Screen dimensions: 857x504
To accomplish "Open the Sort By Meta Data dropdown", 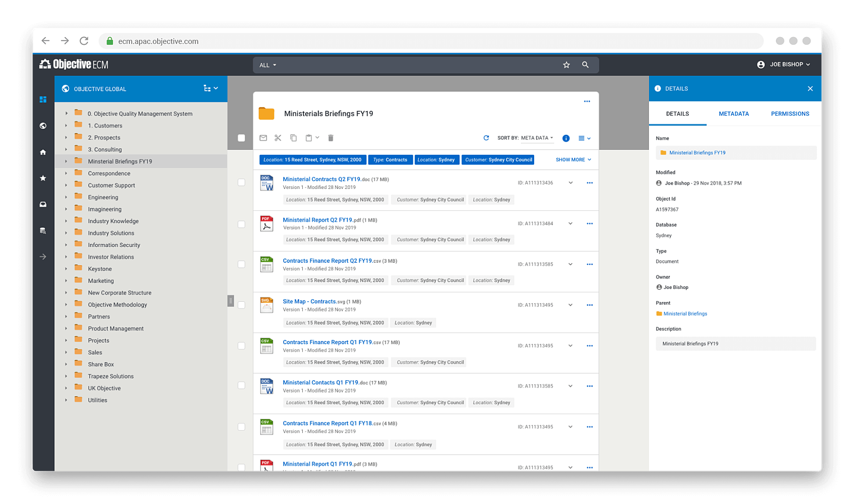I will pyautogui.click(x=537, y=138).
